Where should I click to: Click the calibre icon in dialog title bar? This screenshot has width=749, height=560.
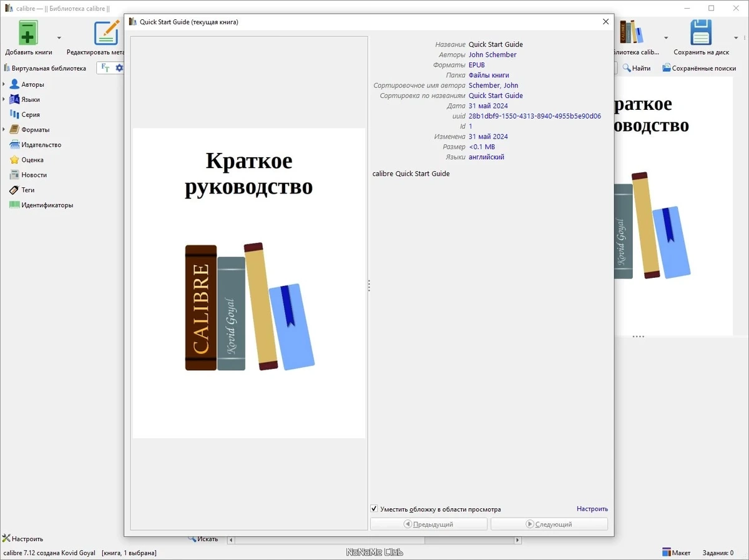pyautogui.click(x=132, y=22)
